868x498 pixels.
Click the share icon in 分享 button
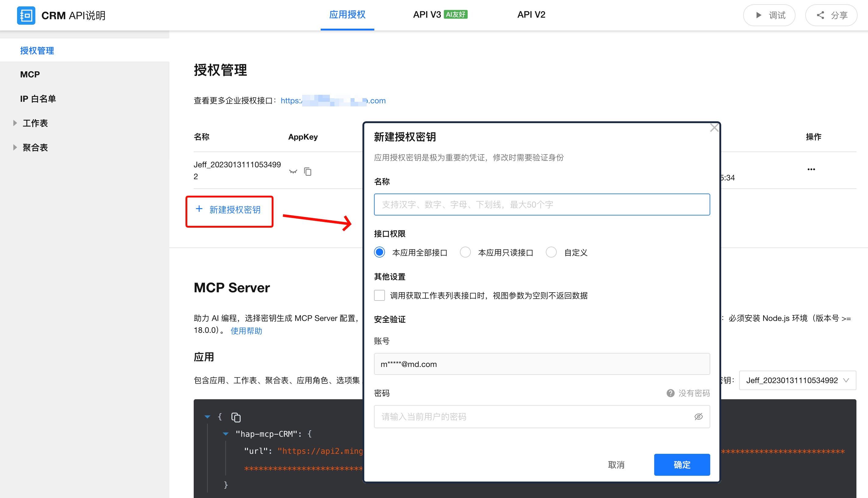(820, 15)
